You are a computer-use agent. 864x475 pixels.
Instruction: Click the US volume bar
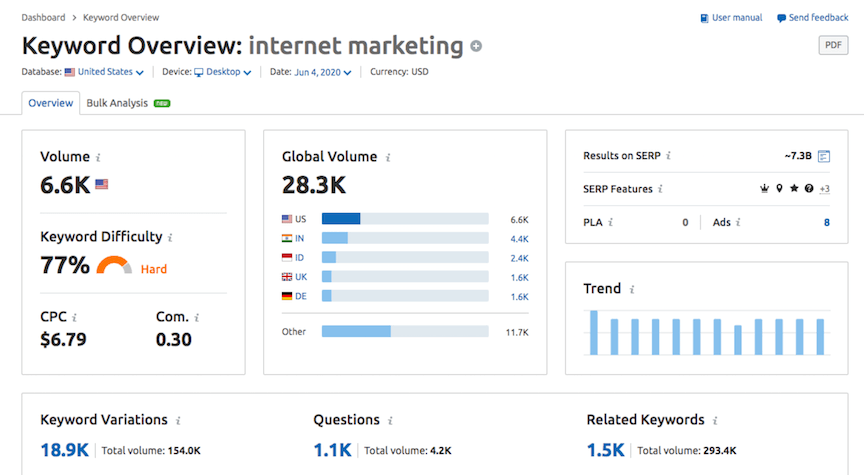pos(405,219)
